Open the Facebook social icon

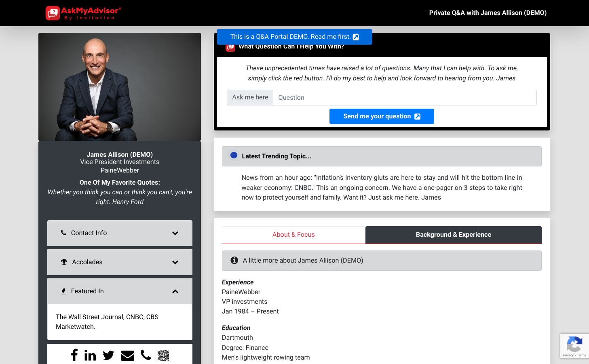(x=74, y=355)
